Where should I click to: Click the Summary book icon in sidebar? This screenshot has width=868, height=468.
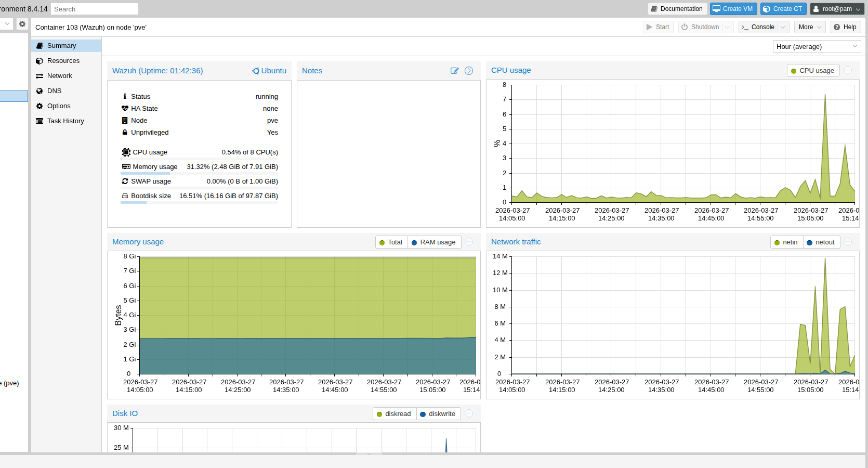(40, 46)
